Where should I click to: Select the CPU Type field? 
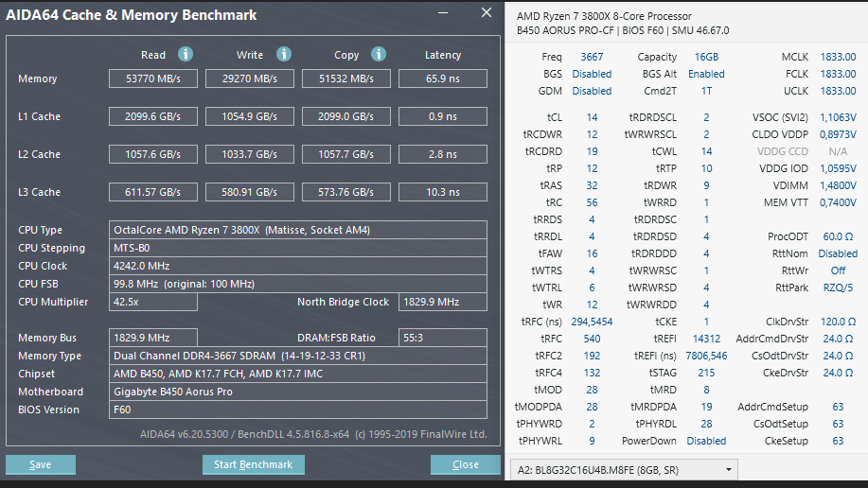(x=298, y=230)
